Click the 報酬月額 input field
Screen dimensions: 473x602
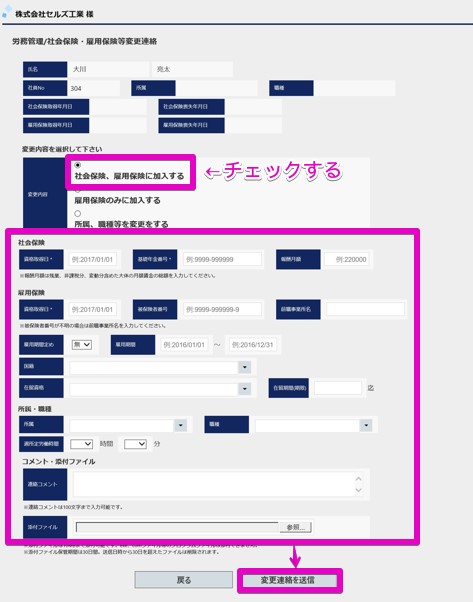347,260
